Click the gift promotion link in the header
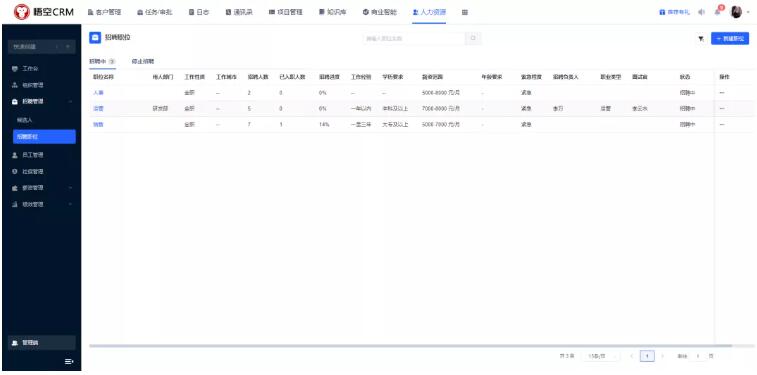 [674, 12]
